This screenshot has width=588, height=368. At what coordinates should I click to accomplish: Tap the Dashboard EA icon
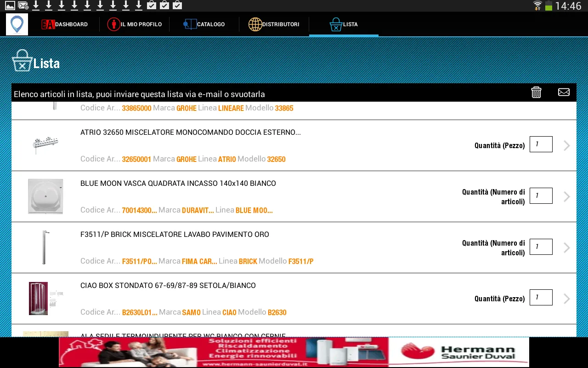pos(48,24)
